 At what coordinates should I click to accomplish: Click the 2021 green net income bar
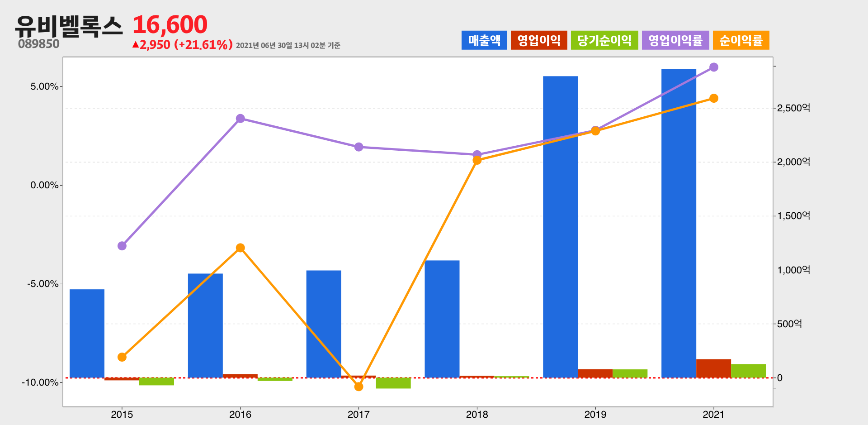pos(748,371)
